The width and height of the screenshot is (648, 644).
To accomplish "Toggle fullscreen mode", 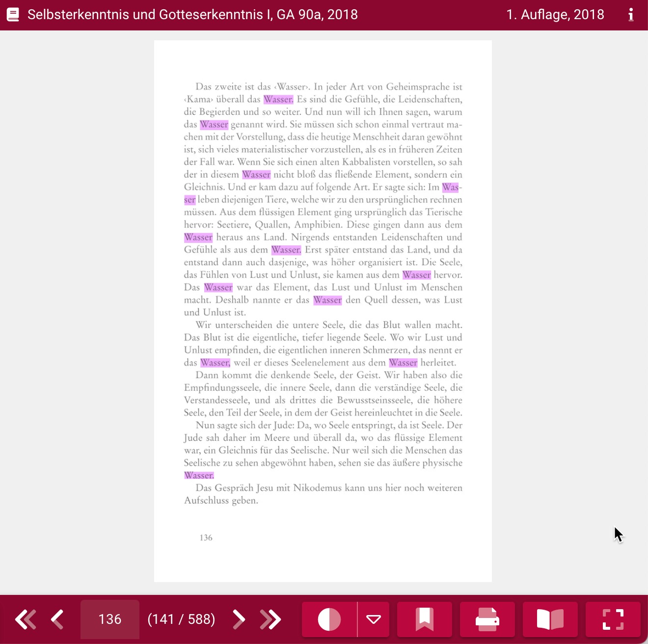I will tap(613, 619).
